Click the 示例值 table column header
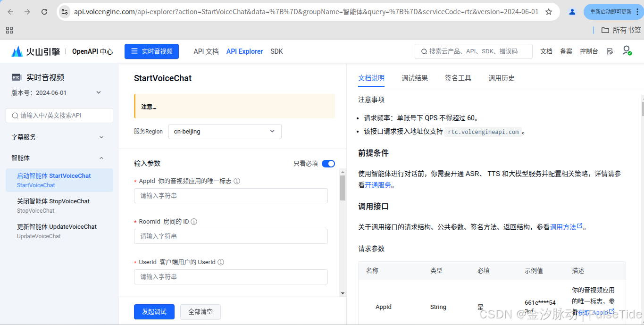This screenshot has height=325, width=644. pos(534,271)
